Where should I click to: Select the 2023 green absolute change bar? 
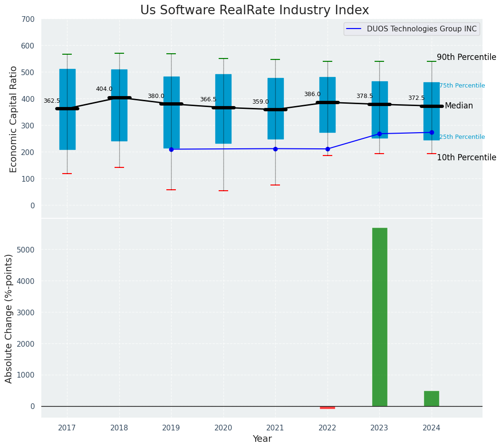[x=380, y=317]
